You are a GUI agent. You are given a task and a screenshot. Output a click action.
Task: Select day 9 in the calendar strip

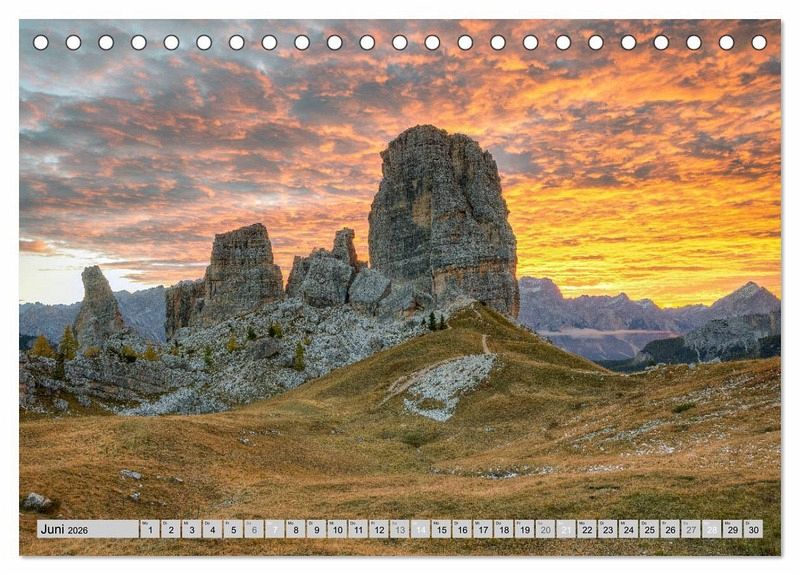[316, 529]
